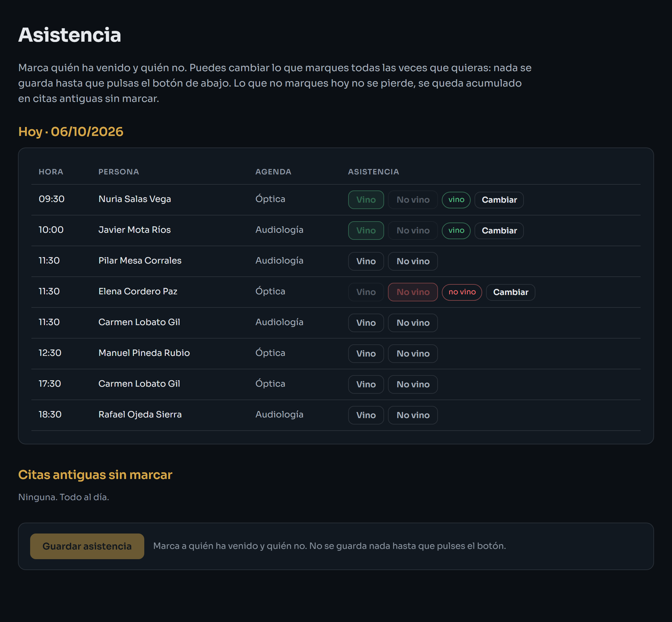
Task: Click Cambiar for Nuria Salas Vega
Action: click(x=499, y=200)
